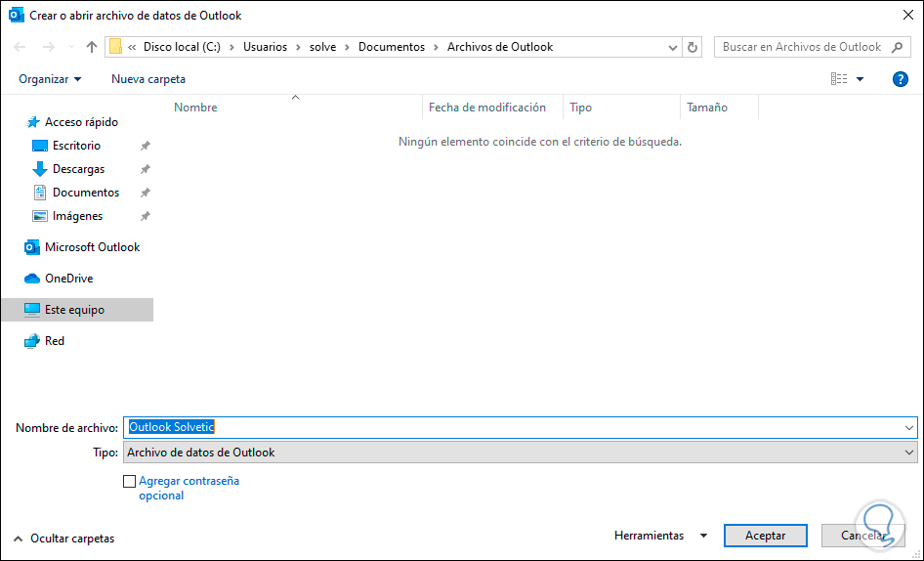Click Documentos in the breadcrumb path
Screen dimensions: 924x561
(392, 47)
